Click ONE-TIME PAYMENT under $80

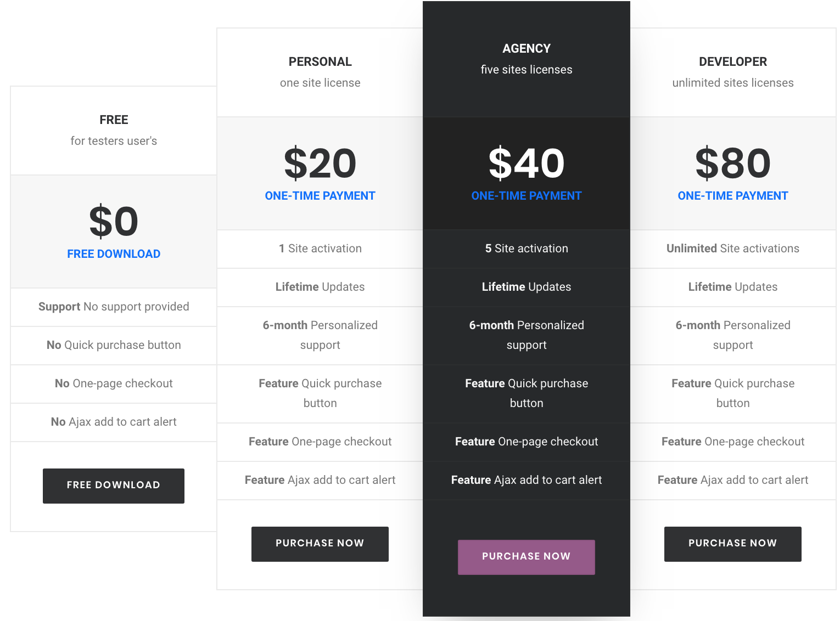pos(733,196)
